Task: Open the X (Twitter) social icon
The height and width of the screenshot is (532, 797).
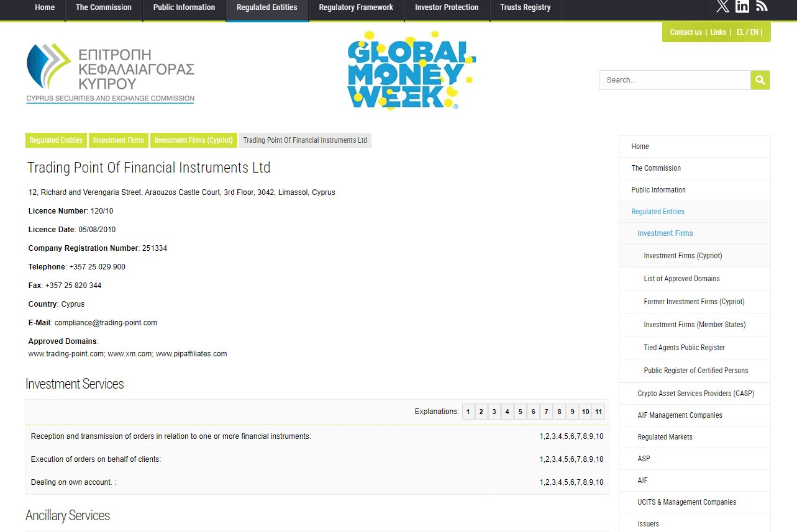Action: click(722, 6)
